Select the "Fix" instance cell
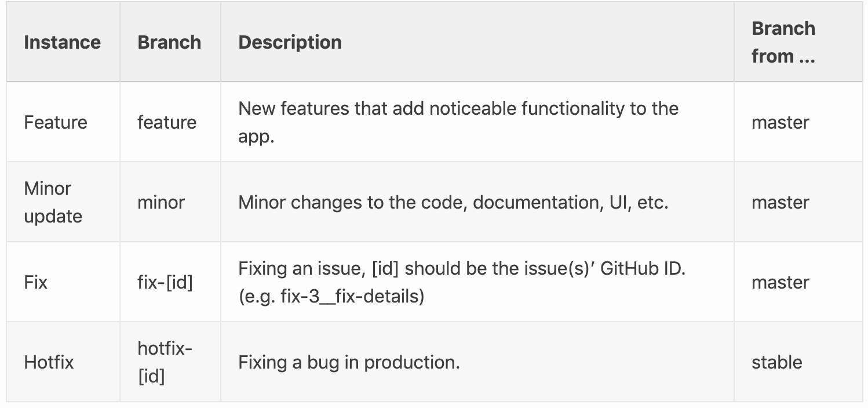The height and width of the screenshot is (408, 868). point(36,282)
